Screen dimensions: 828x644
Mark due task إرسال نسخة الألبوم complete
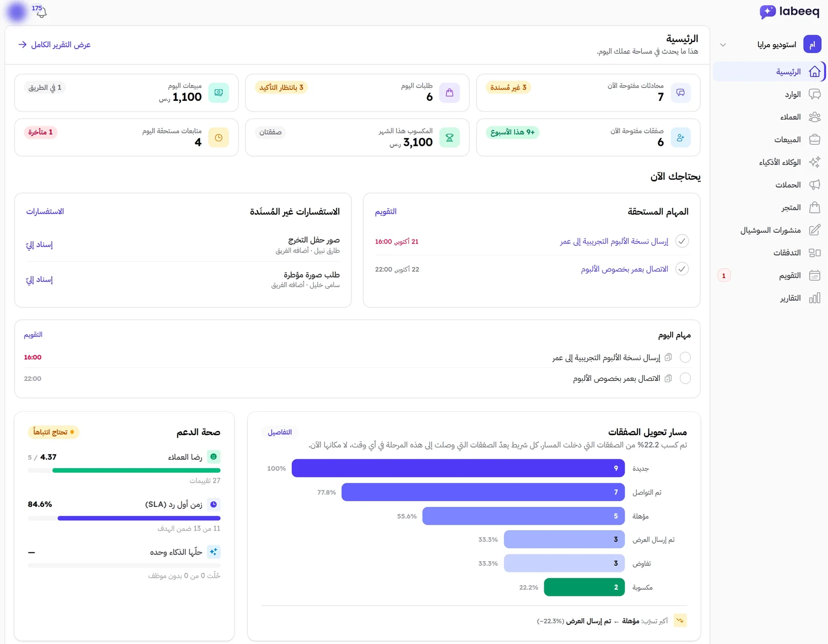[682, 241]
